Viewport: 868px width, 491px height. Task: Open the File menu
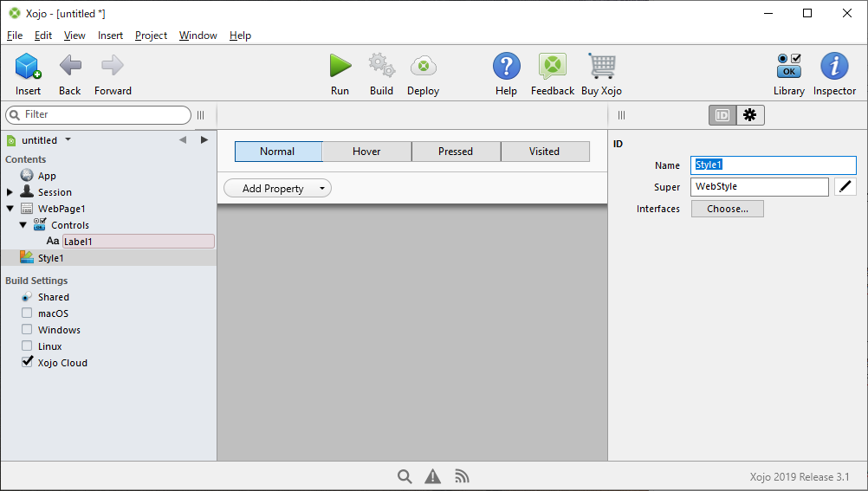15,36
